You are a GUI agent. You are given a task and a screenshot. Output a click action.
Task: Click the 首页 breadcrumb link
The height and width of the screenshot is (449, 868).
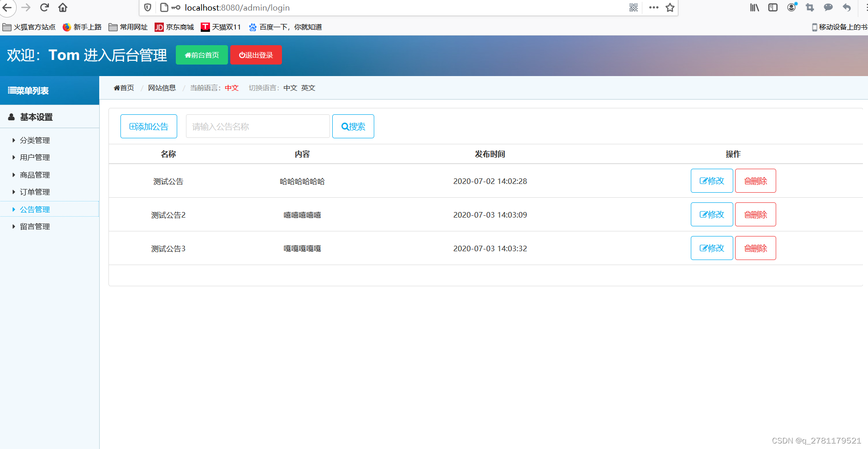124,88
